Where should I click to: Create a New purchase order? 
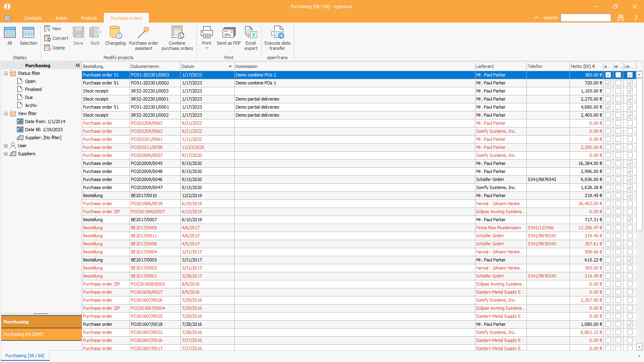pos(53,29)
